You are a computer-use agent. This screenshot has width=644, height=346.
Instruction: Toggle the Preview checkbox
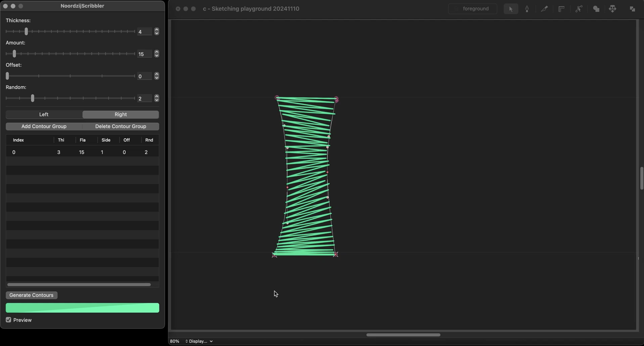tap(9, 320)
